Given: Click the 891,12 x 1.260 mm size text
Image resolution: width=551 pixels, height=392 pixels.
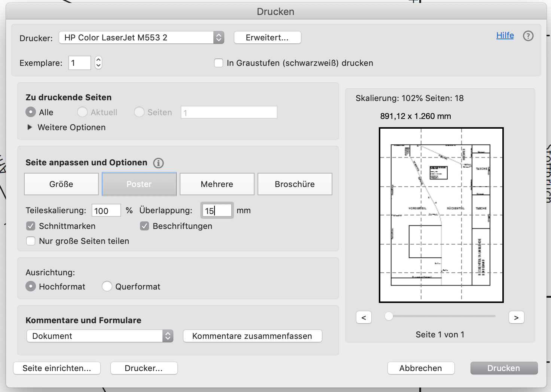Looking at the screenshot, I should point(415,116).
